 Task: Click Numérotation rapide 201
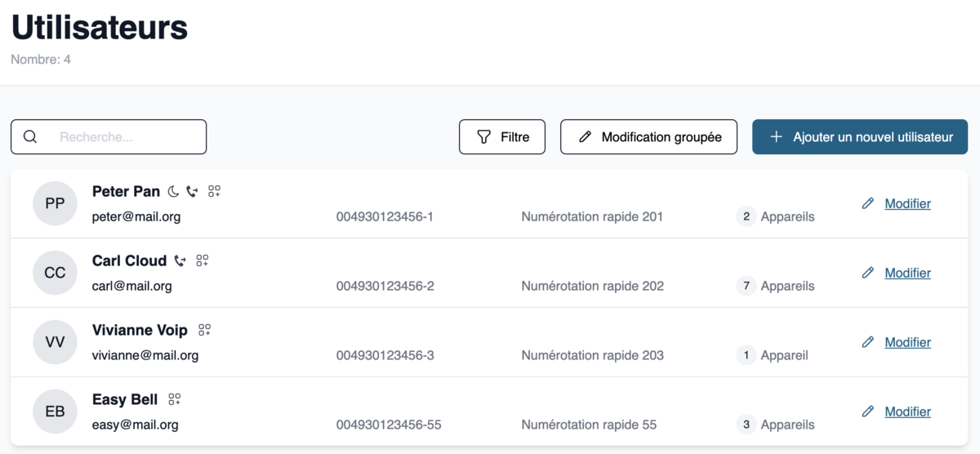click(592, 217)
